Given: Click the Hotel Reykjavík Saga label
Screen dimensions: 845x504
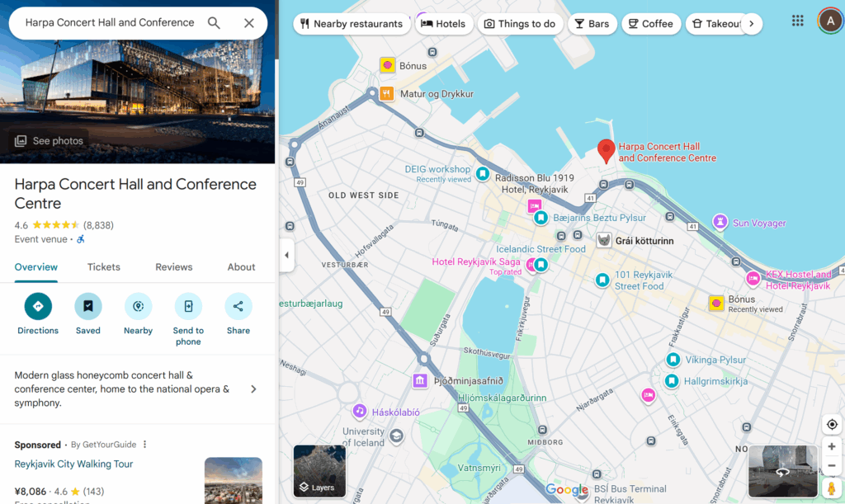Looking at the screenshot, I should [476, 261].
